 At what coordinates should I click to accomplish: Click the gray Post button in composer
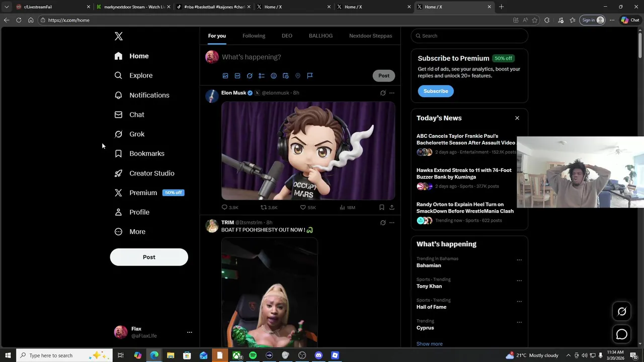(x=384, y=76)
